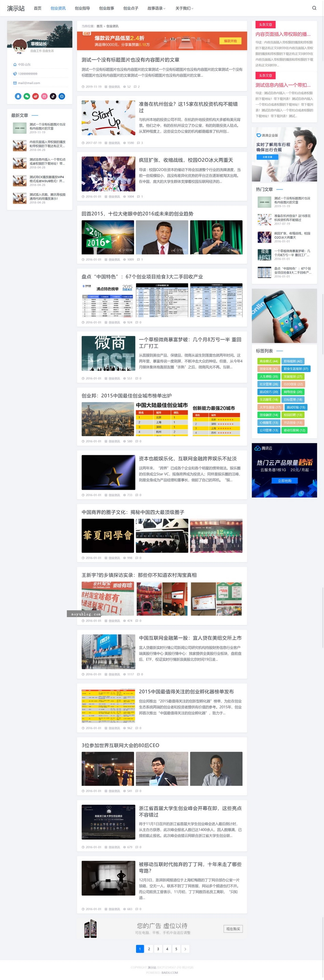
Task: Expand the 关于我们 dropdown menu
Action: (x=184, y=9)
